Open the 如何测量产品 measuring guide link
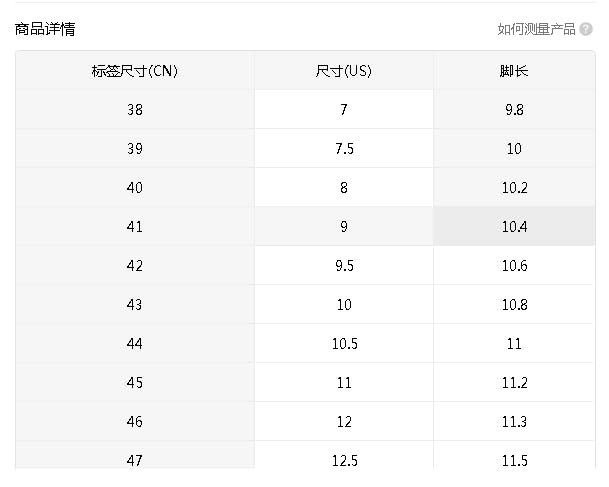Image resolution: width=609 pixels, height=487 pixels. 537,29
